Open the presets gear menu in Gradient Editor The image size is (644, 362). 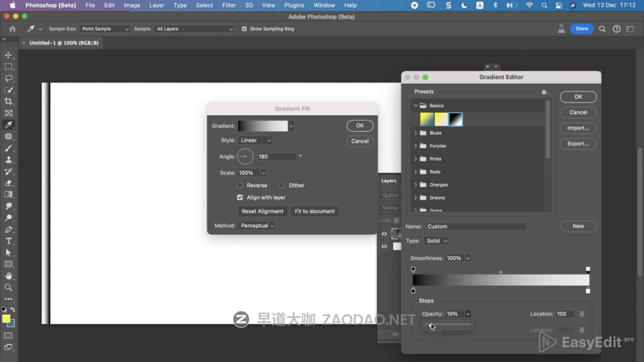(x=544, y=92)
